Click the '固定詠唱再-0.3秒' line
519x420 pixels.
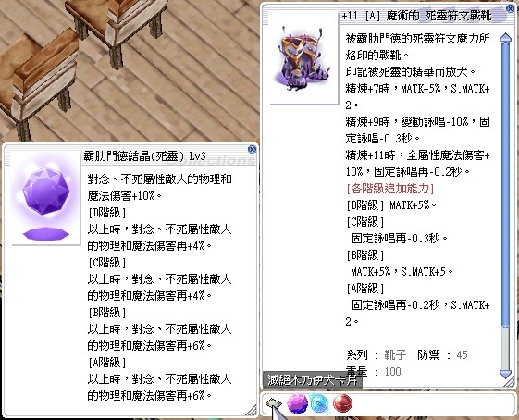[400, 239]
